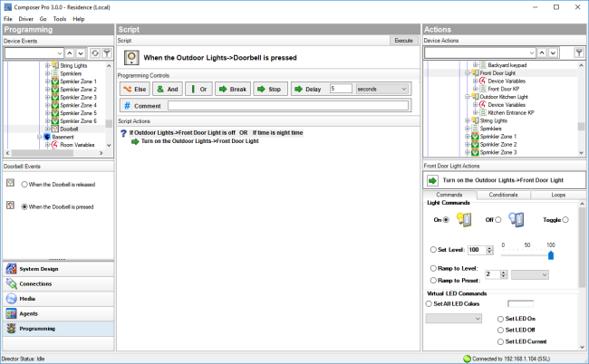The height and width of the screenshot is (364, 589).
Task: Select the Toggle light command radio
Action: coord(565,220)
